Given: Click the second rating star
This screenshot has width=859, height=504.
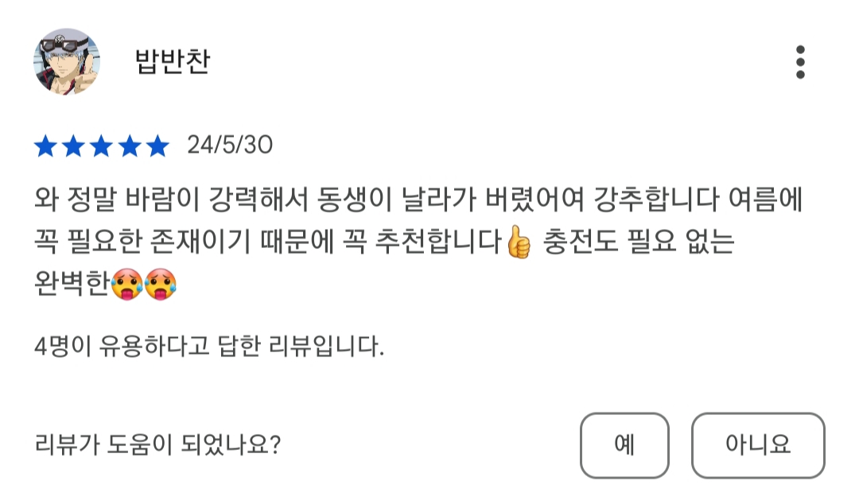Looking at the screenshot, I should click(x=74, y=146).
